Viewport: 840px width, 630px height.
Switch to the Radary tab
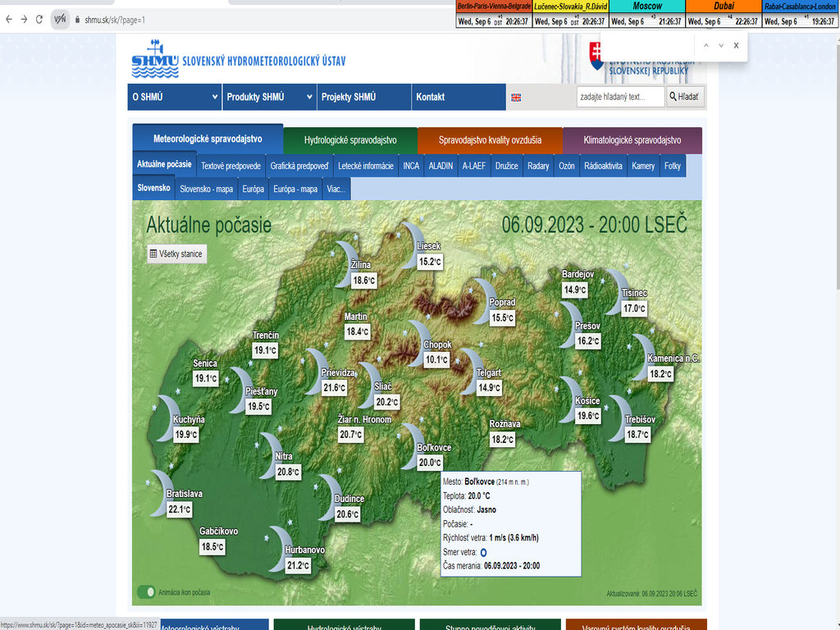pyautogui.click(x=538, y=166)
